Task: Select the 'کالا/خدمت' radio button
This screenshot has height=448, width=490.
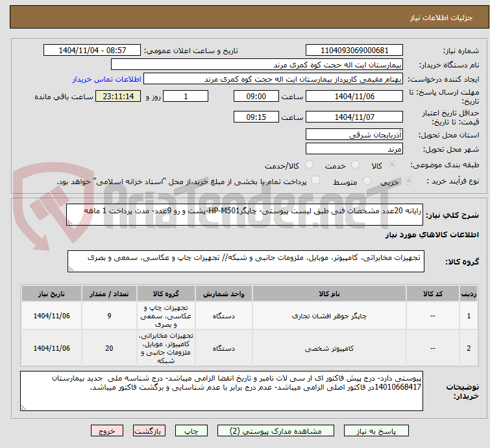Action: click(309, 165)
